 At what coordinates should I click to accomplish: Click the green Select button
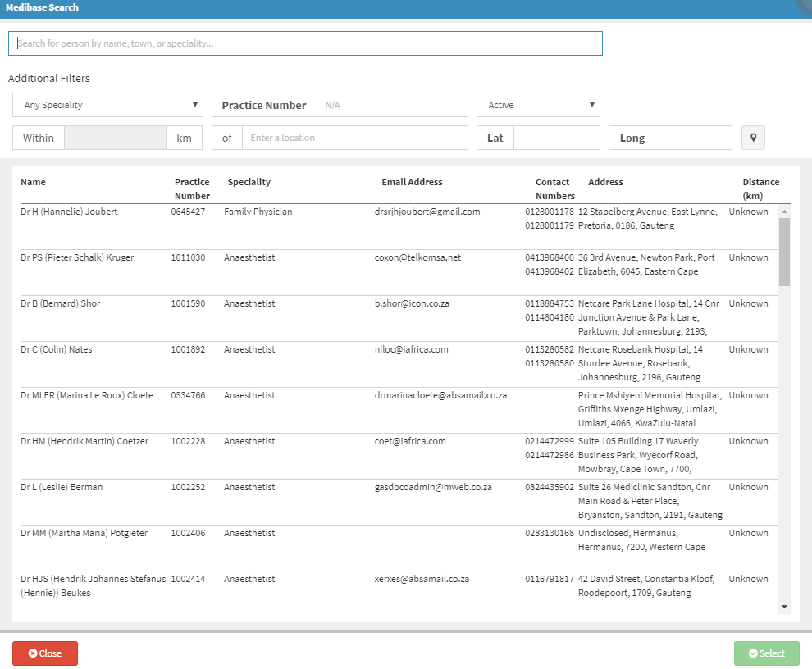pos(766,653)
